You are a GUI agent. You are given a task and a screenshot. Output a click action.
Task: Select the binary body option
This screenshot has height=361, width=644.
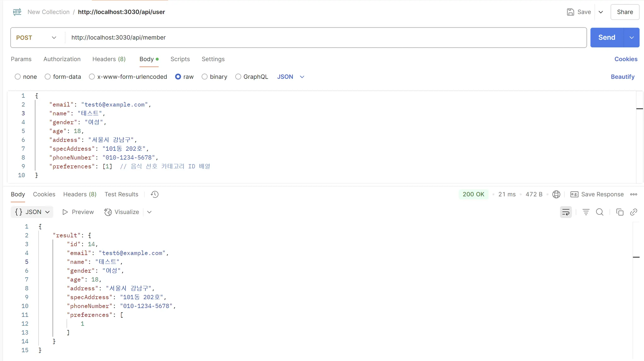pyautogui.click(x=205, y=77)
